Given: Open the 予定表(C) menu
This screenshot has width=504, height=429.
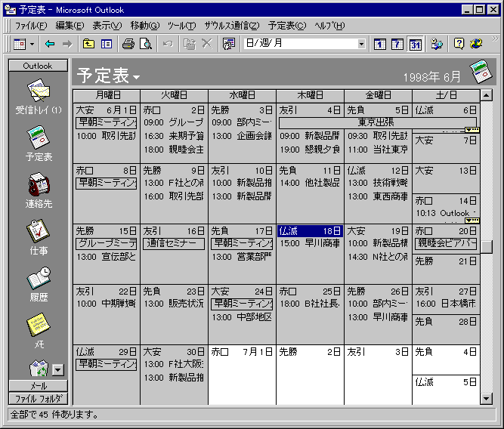Looking at the screenshot, I should 287,26.
